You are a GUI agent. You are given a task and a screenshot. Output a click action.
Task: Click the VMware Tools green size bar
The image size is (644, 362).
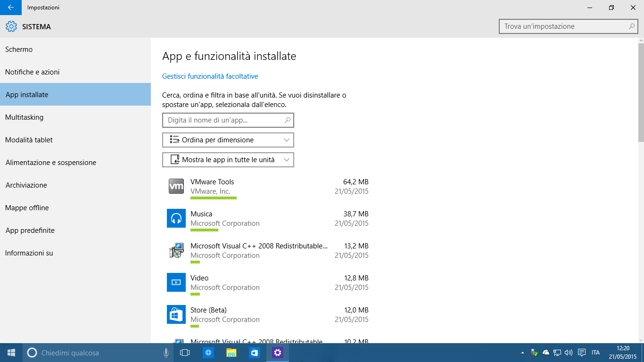[214, 198]
